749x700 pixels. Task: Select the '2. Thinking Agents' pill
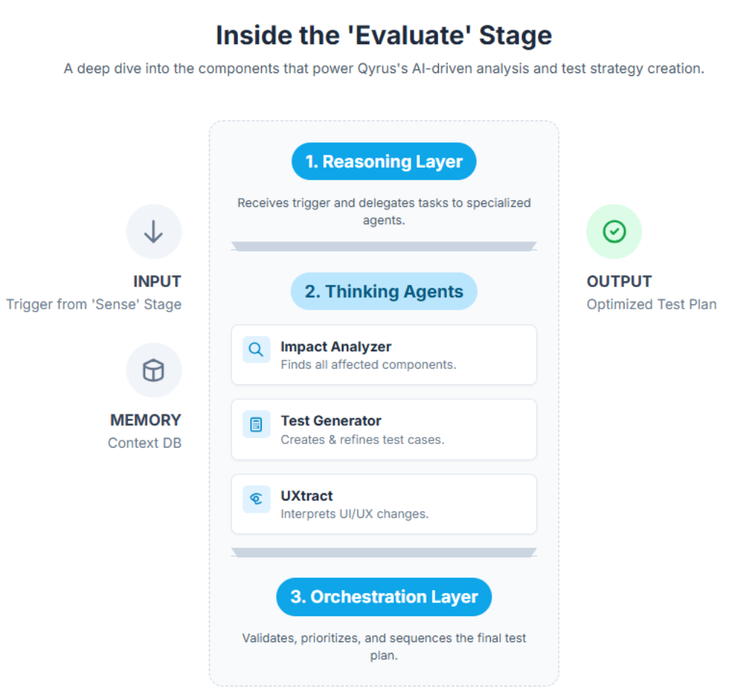(x=383, y=291)
